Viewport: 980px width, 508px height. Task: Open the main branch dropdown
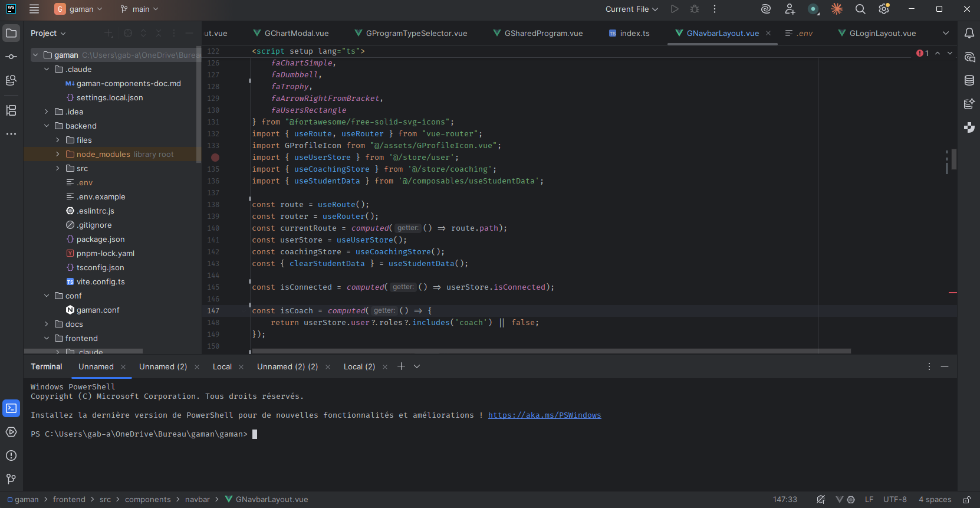click(x=139, y=9)
